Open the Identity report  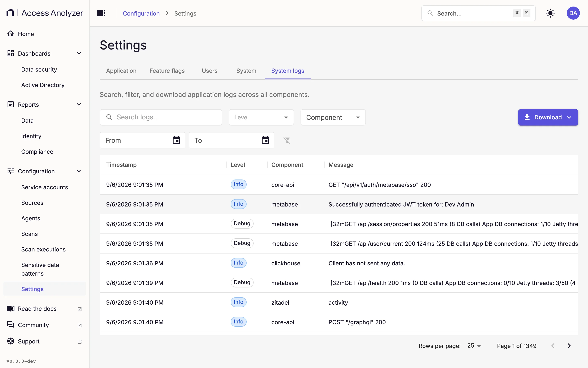point(31,136)
